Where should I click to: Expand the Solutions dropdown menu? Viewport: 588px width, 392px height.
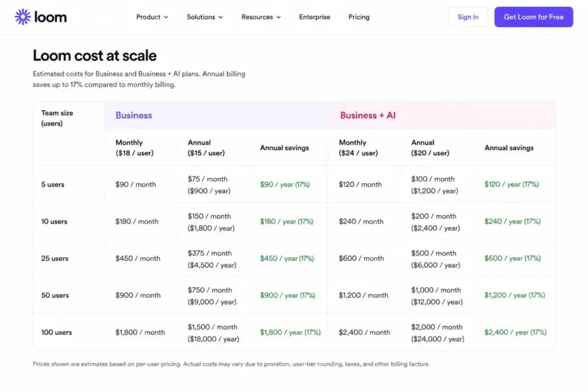click(205, 17)
